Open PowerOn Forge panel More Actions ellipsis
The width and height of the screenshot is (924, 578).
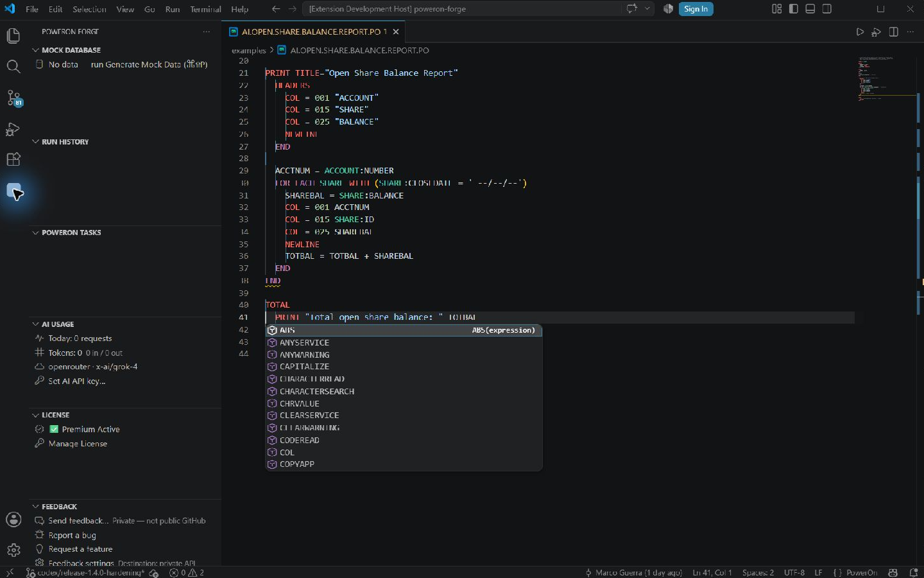click(206, 31)
